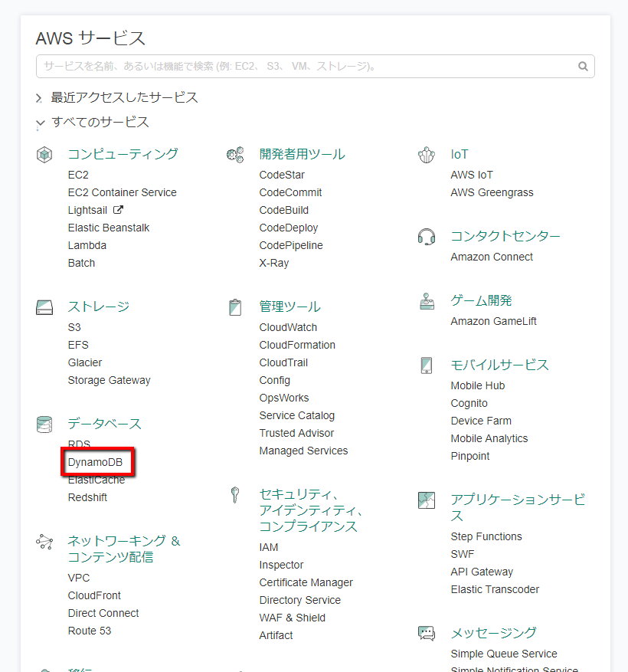Click the Mobile Services phone icon

pyautogui.click(x=427, y=366)
